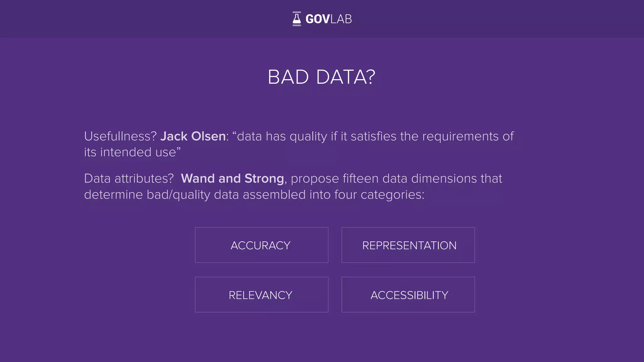Screen dimensions: 644x362
Task: Click the LAB portion of the logo
Action: click(341, 19)
